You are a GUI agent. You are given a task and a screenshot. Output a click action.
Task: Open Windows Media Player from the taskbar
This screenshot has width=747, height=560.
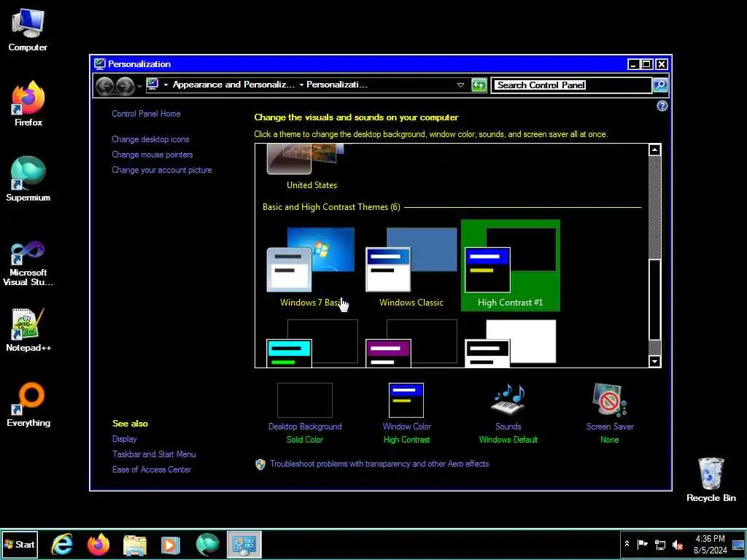point(171,544)
